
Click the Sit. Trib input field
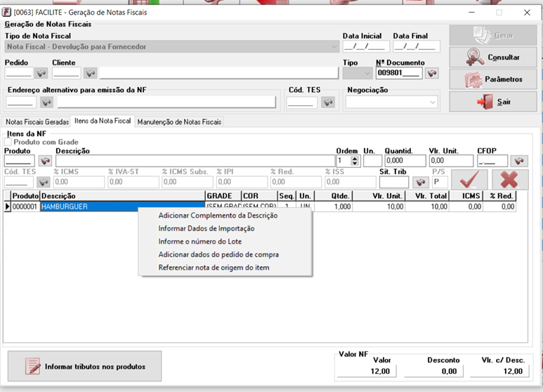tap(394, 182)
